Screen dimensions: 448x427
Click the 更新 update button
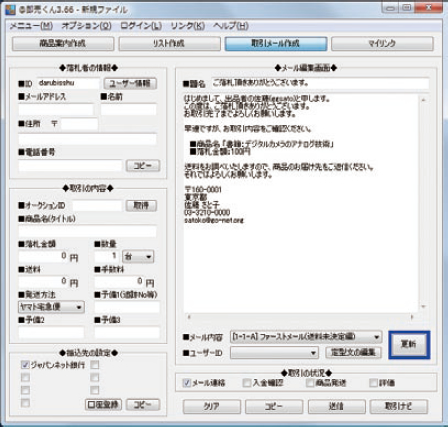[409, 345]
